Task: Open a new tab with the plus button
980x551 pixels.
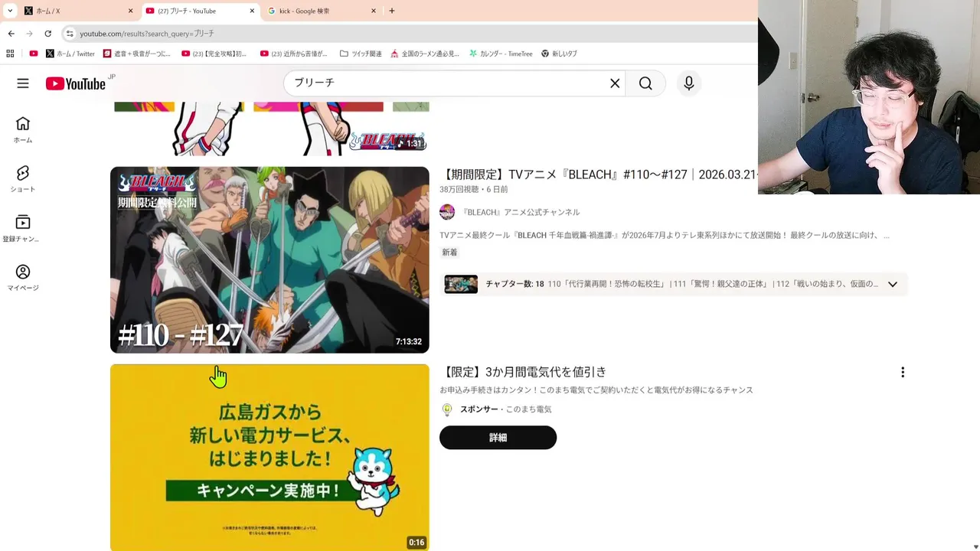Action: tap(392, 11)
